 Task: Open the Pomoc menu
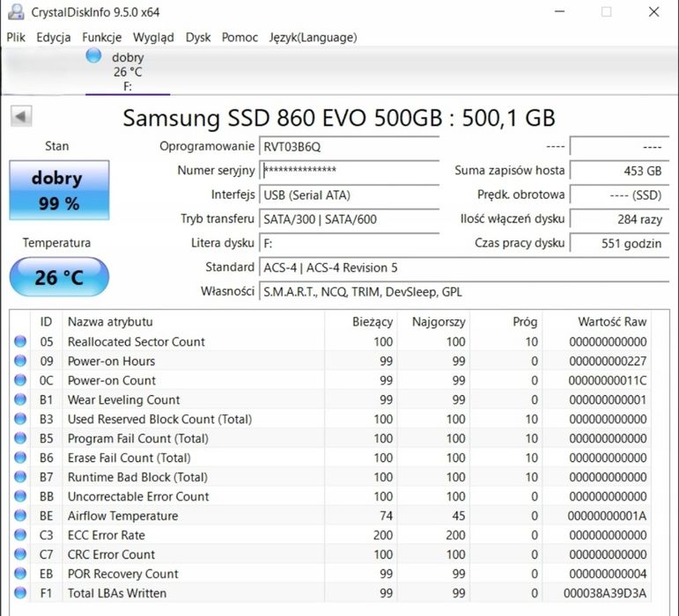(240, 38)
